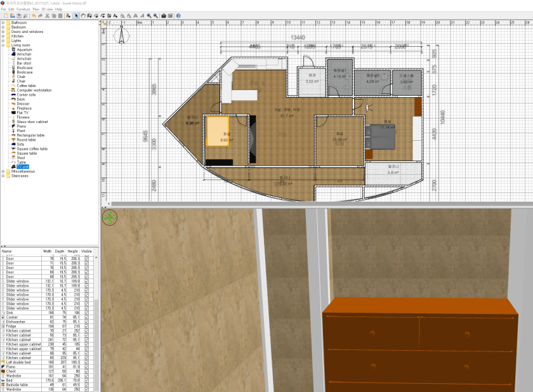Toggle visibility of the Fridge row
This screenshot has width=533, height=392.
click(86, 326)
